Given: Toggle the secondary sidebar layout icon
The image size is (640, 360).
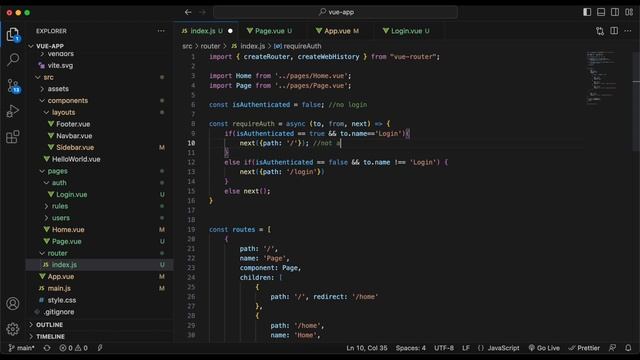Looking at the screenshot, I should pyautogui.click(x=615, y=12).
